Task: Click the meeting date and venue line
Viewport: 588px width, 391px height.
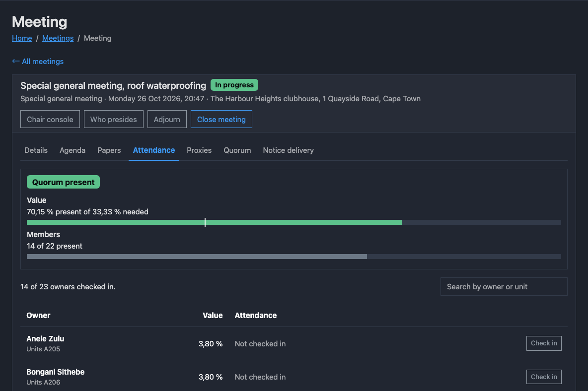Action: (x=220, y=99)
